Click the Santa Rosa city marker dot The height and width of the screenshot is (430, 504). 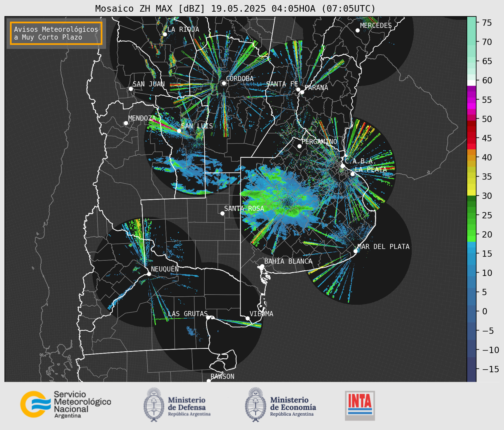tap(222, 213)
